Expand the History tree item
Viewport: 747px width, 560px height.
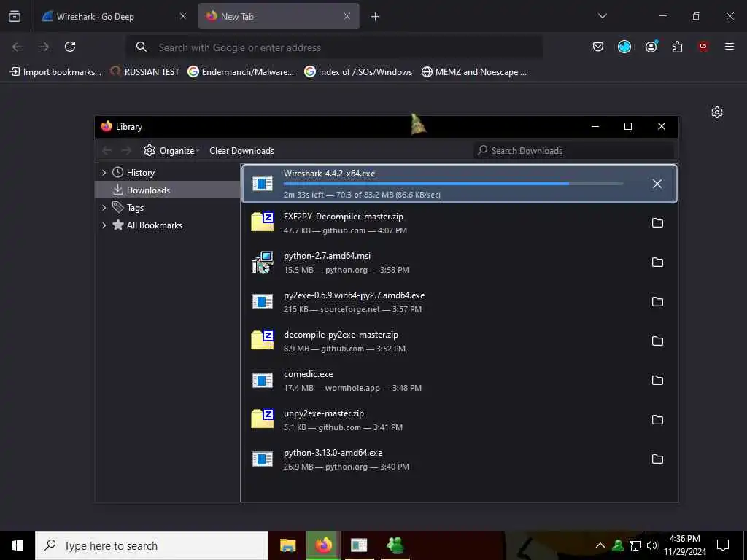coord(104,172)
